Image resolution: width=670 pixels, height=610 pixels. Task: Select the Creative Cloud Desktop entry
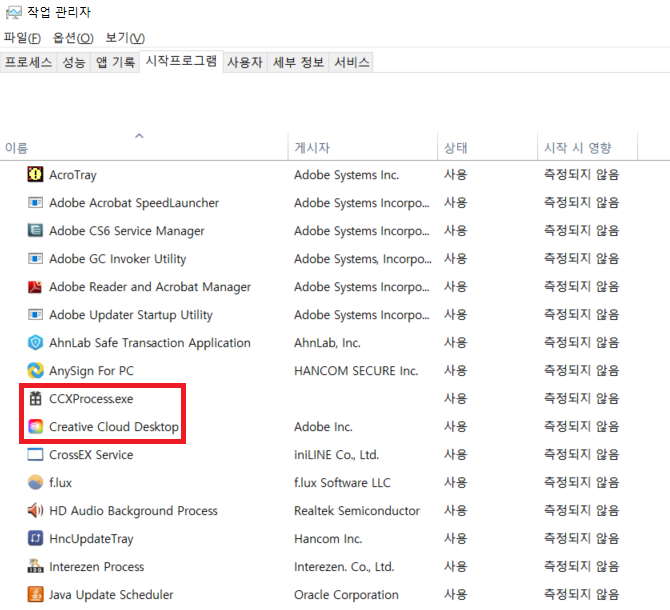(x=114, y=427)
